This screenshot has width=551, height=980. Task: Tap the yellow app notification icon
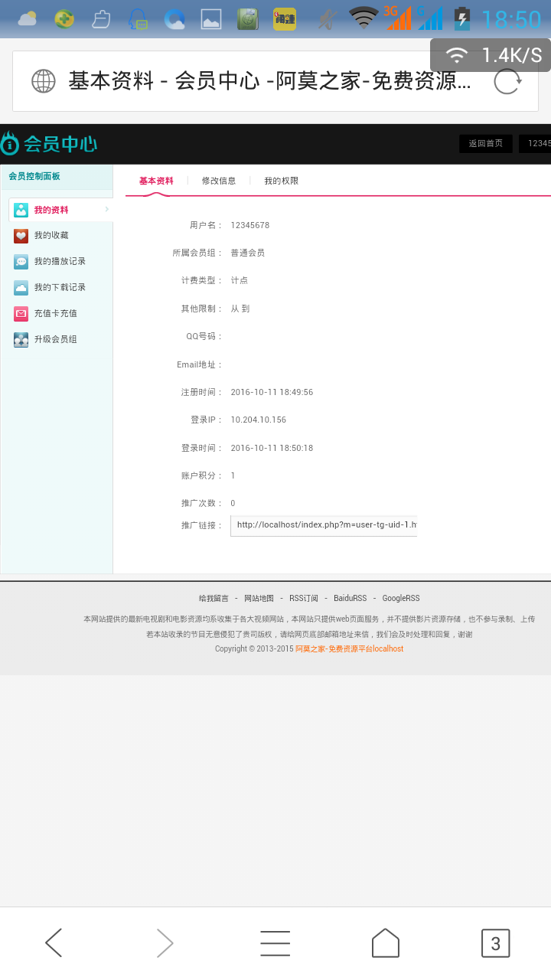(x=285, y=19)
